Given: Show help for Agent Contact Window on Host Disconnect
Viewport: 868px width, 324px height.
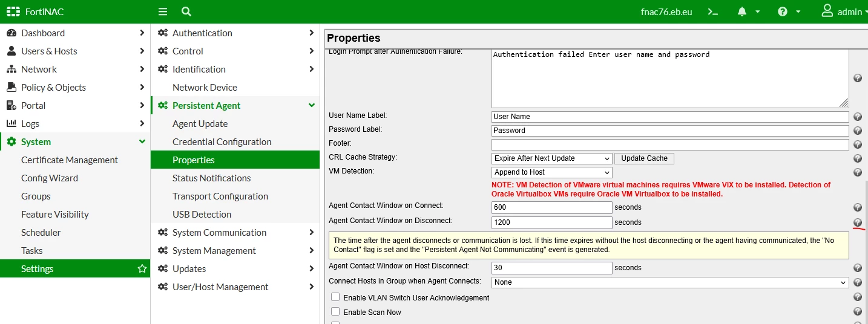Looking at the screenshot, I should [858, 268].
